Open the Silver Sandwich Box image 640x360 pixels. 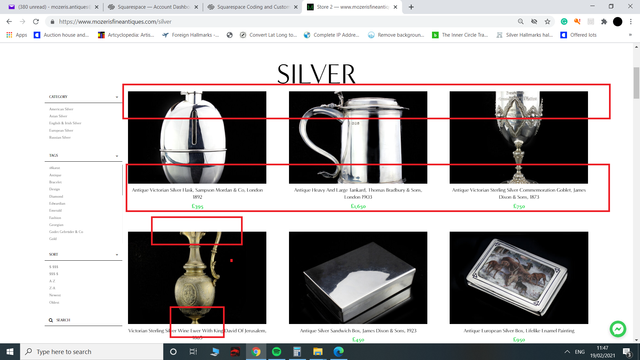pyautogui.click(x=358, y=278)
